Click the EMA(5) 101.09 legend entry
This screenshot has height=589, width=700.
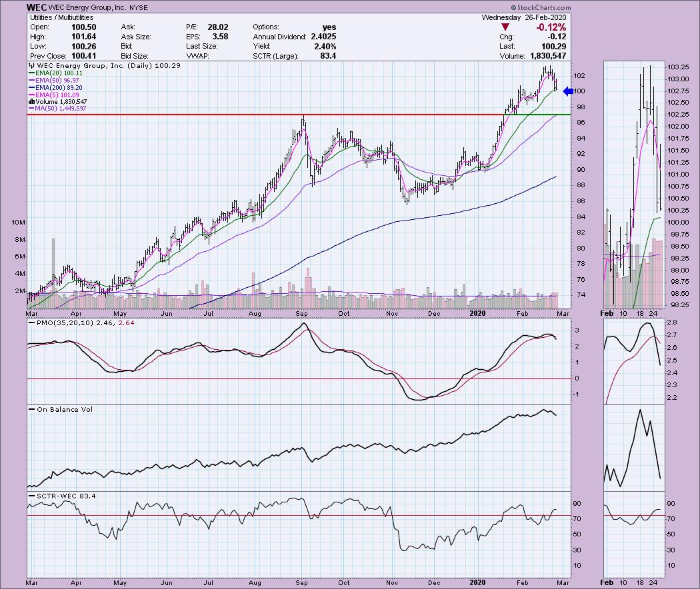(x=54, y=95)
